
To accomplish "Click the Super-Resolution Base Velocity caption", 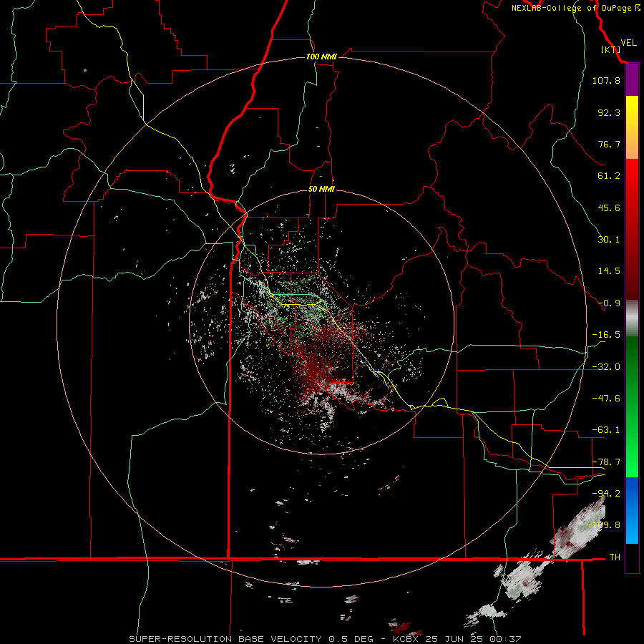I will point(325,639).
